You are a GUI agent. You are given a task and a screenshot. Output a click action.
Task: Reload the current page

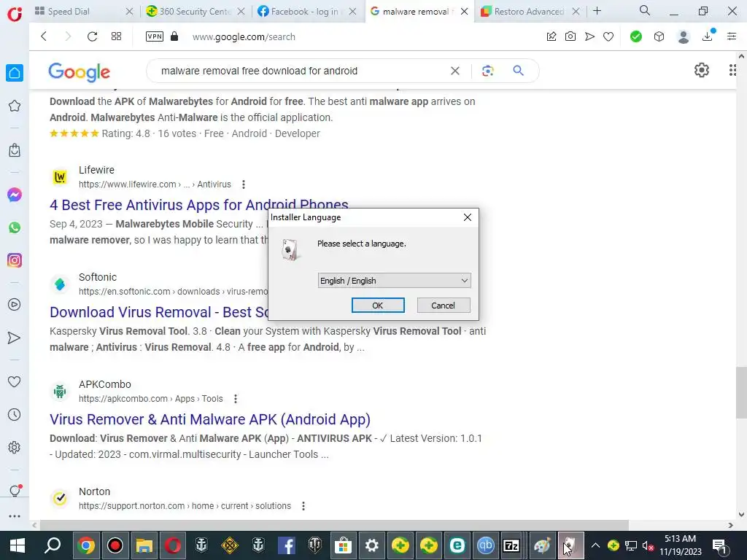point(92,36)
